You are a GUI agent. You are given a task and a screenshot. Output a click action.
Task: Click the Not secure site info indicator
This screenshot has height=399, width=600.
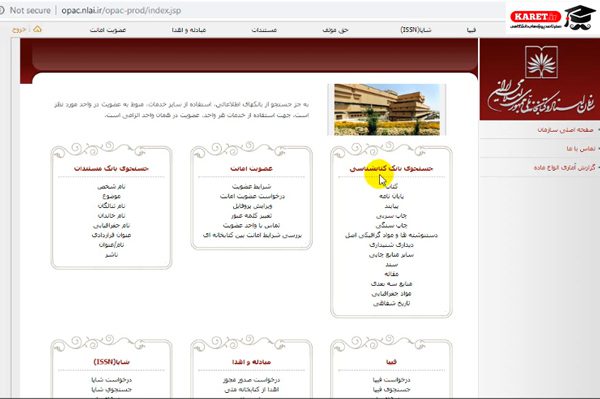click(25, 10)
